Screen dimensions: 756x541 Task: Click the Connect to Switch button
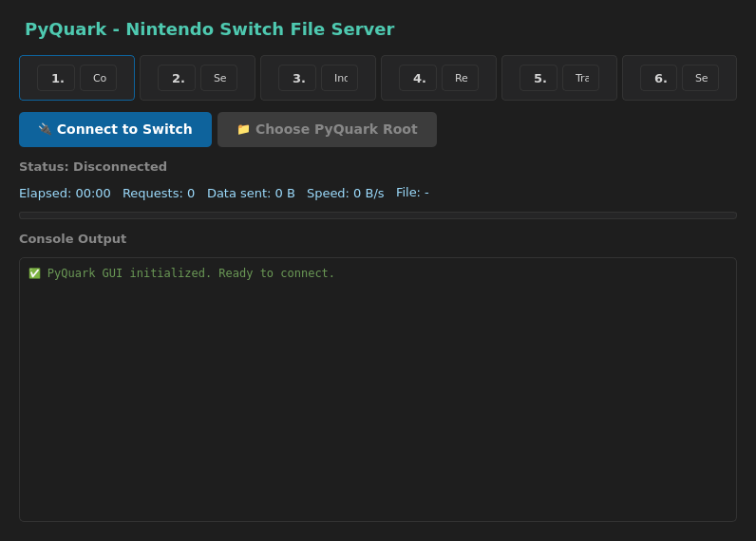[x=115, y=130]
